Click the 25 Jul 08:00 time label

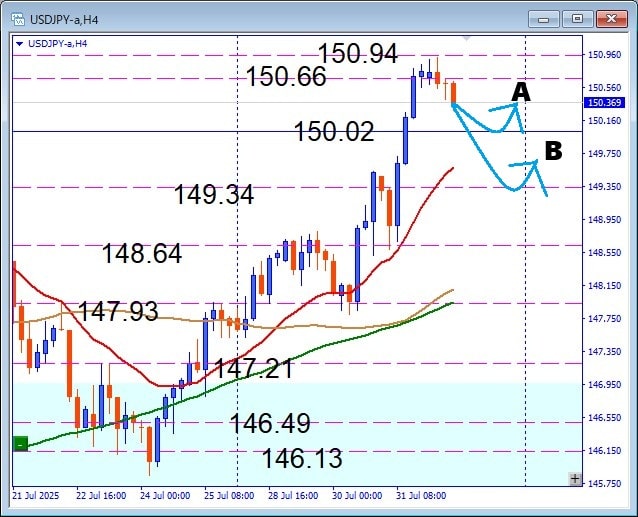229,496
